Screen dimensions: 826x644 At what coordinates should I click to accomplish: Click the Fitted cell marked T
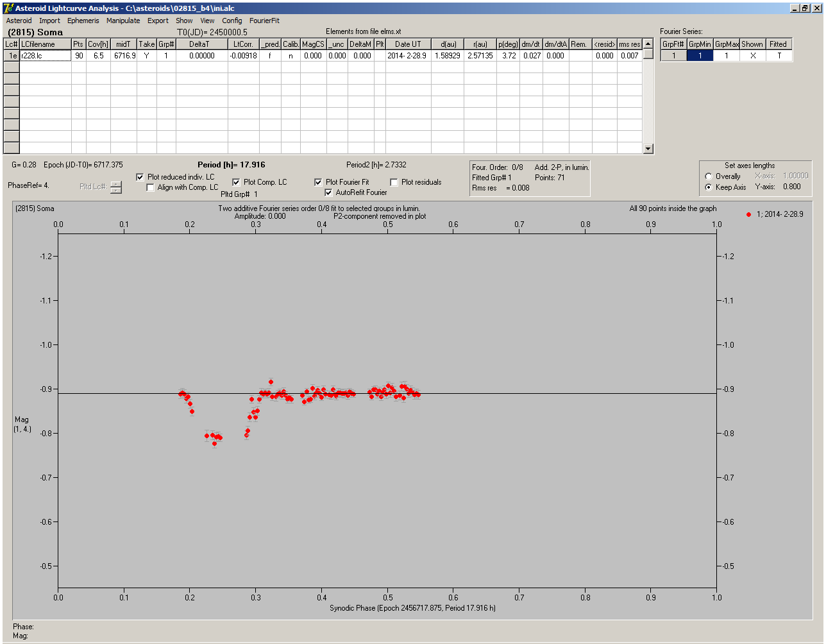pyautogui.click(x=779, y=56)
